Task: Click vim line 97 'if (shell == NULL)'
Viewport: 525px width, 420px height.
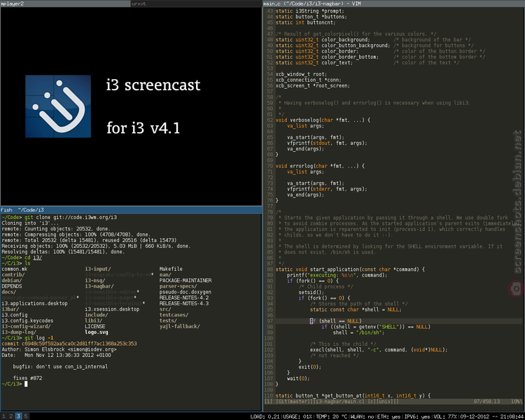Action: tap(336, 321)
